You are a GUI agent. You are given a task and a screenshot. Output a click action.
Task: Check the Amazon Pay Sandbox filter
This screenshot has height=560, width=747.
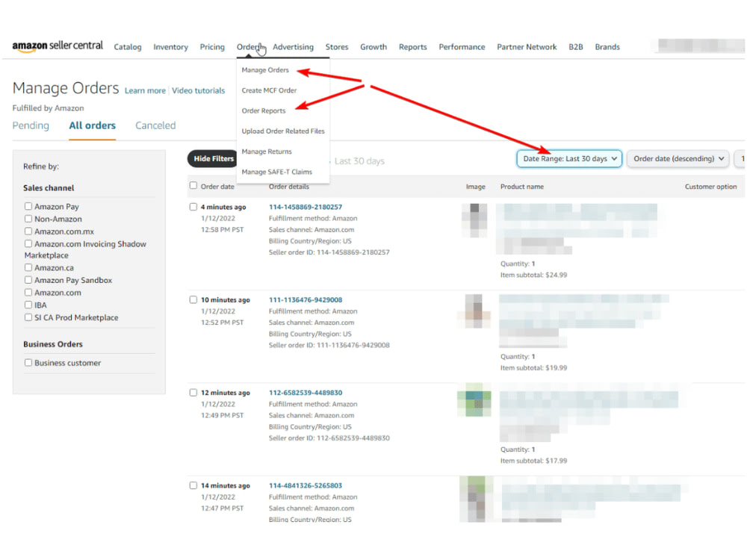[x=28, y=280]
